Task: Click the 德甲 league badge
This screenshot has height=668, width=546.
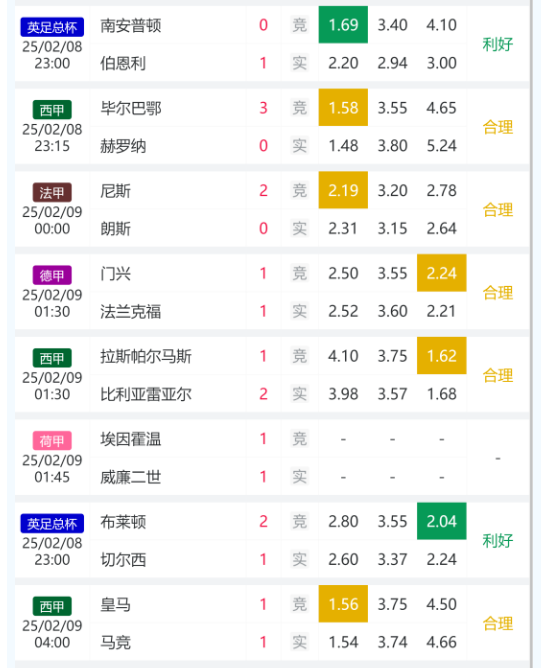Action: [52, 275]
